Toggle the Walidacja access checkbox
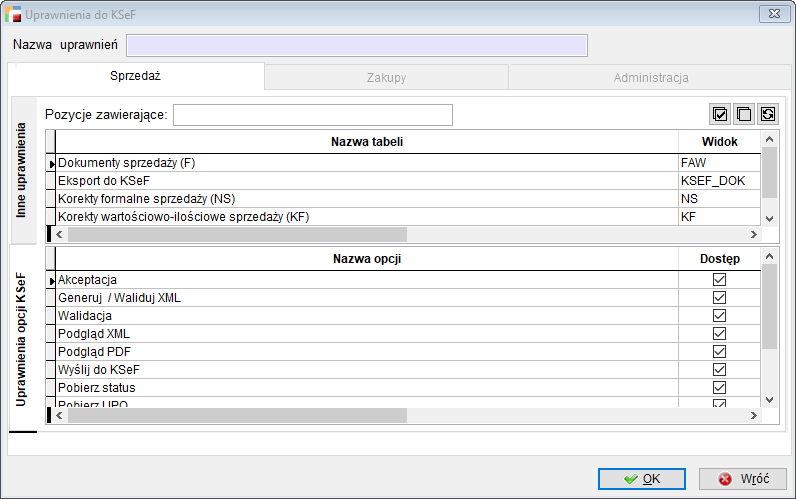The image size is (796, 499). (719, 316)
